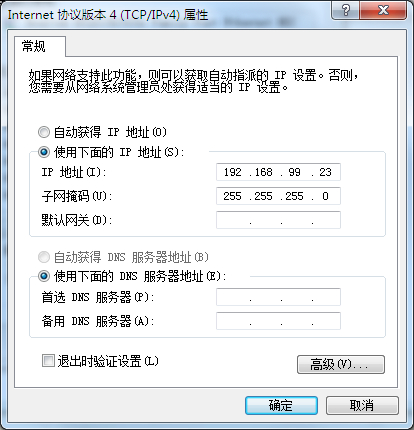Image resolution: width=414 pixels, height=430 pixels.
Task: Click first octet 192 of IP address
Action: (x=233, y=172)
